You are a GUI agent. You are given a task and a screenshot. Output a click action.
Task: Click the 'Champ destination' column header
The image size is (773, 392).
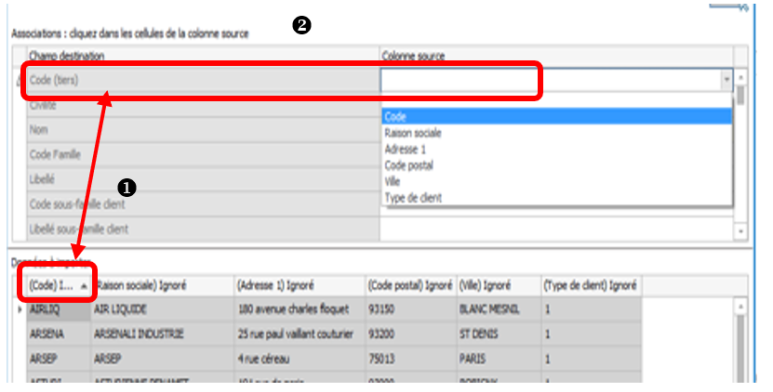pyautogui.click(x=203, y=56)
